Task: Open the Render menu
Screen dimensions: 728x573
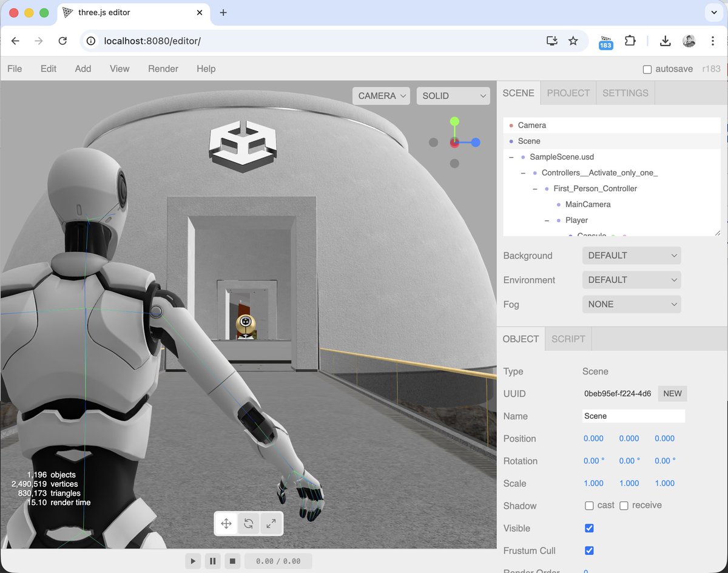Action: [163, 69]
